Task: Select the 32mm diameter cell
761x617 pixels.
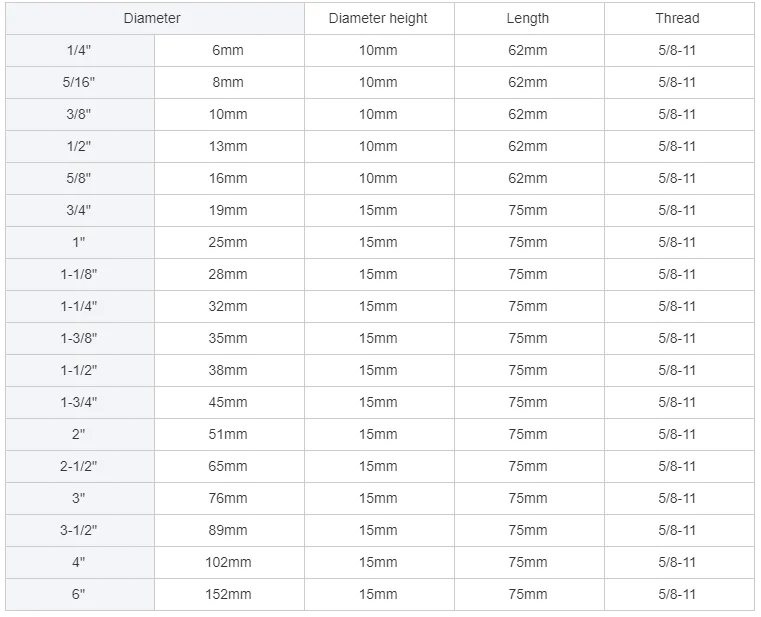Action: 228,306
